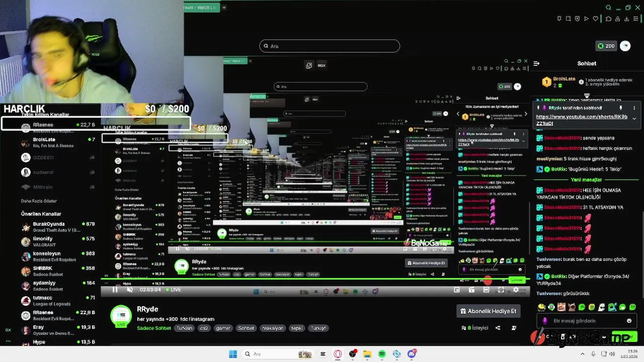The image size is (644, 362).
Task: Open SHRBRK recommended channel
Action: [58, 271]
